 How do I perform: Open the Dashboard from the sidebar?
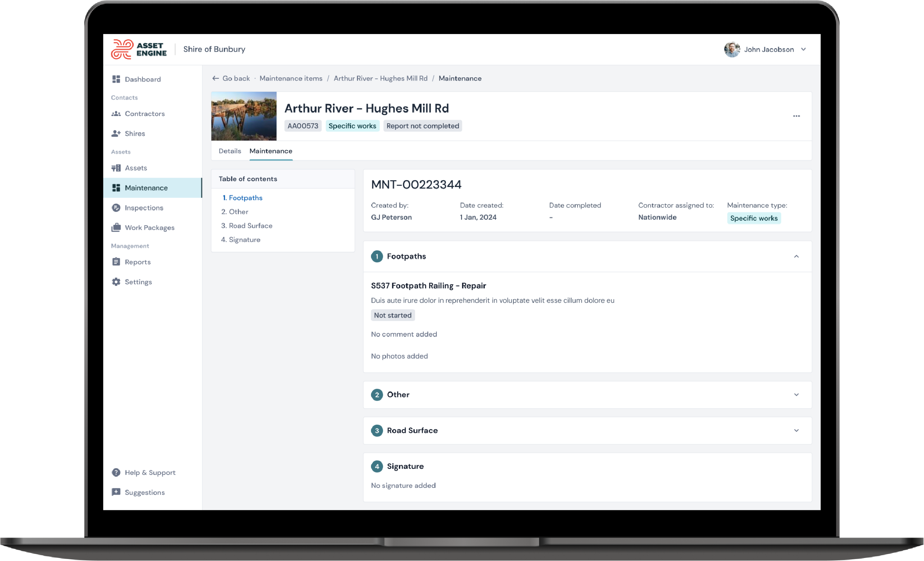coord(142,79)
